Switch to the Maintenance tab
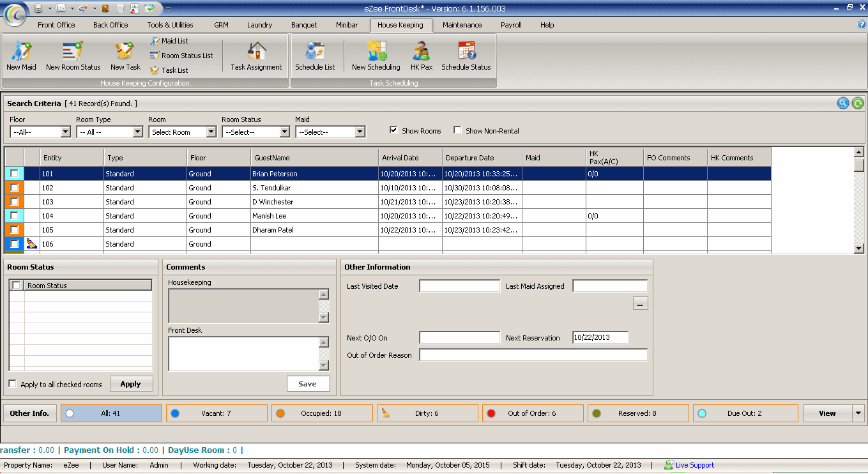Image resolution: width=868 pixels, height=474 pixels. 462,25
